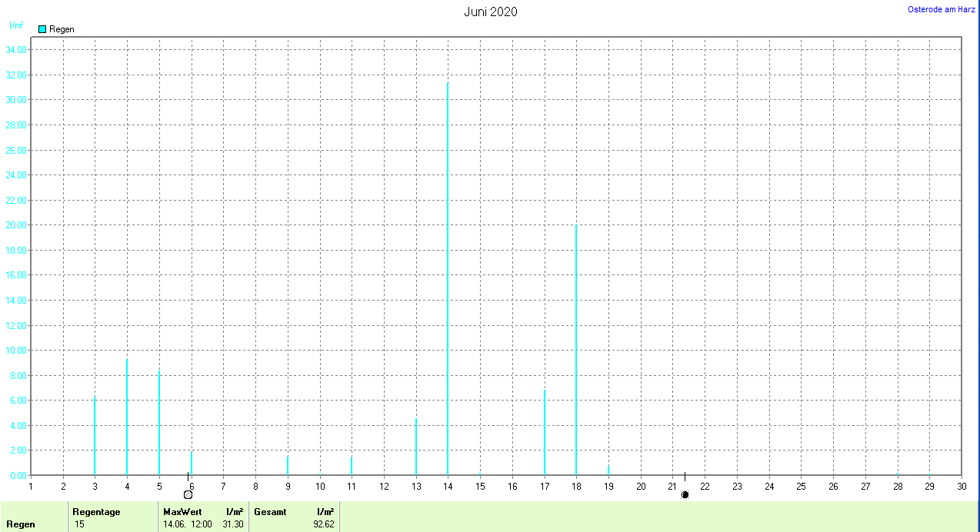Viewport: 980px width, 532px height.
Task: Click the l/m² unit label above y-axis
Action: (x=16, y=25)
